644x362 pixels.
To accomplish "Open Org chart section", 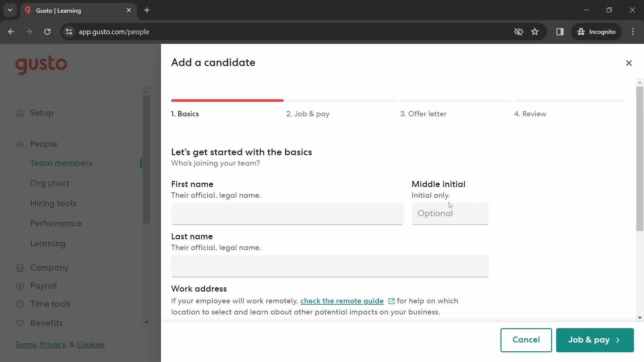I will [x=50, y=183].
